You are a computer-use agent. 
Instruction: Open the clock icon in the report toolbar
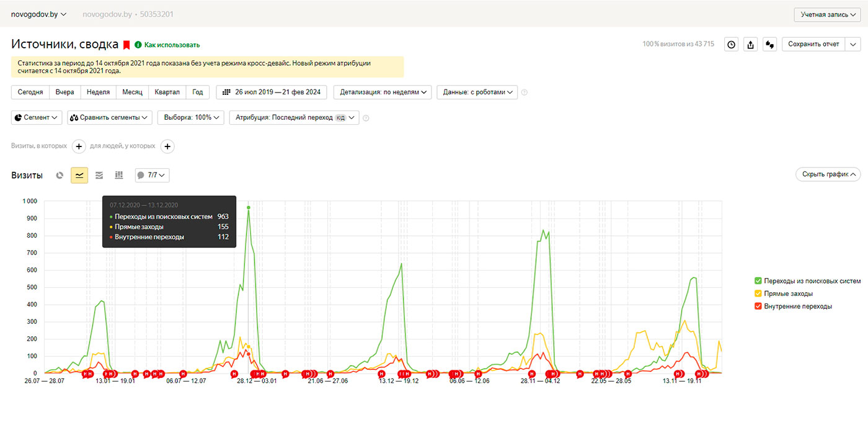pos(732,44)
